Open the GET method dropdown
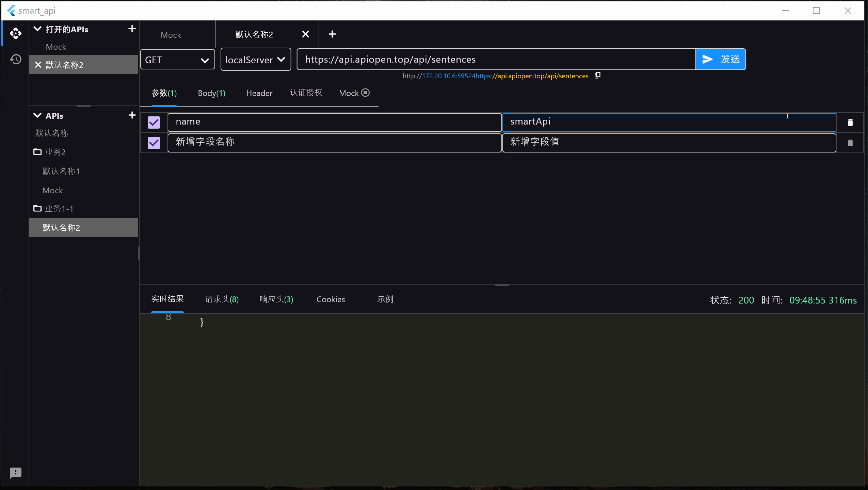 (177, 60)
